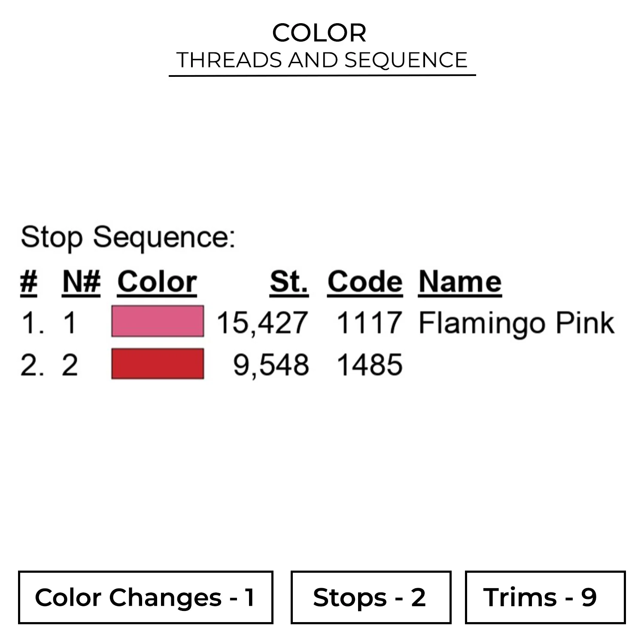The image size is (644, 644).
Task: Click the Name column header
Action: pyautogui.click(x=460, y=282)
